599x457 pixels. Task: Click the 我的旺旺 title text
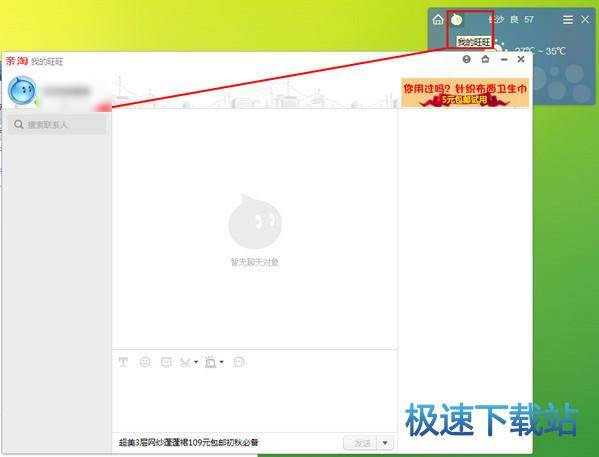[x=47, y=62]
